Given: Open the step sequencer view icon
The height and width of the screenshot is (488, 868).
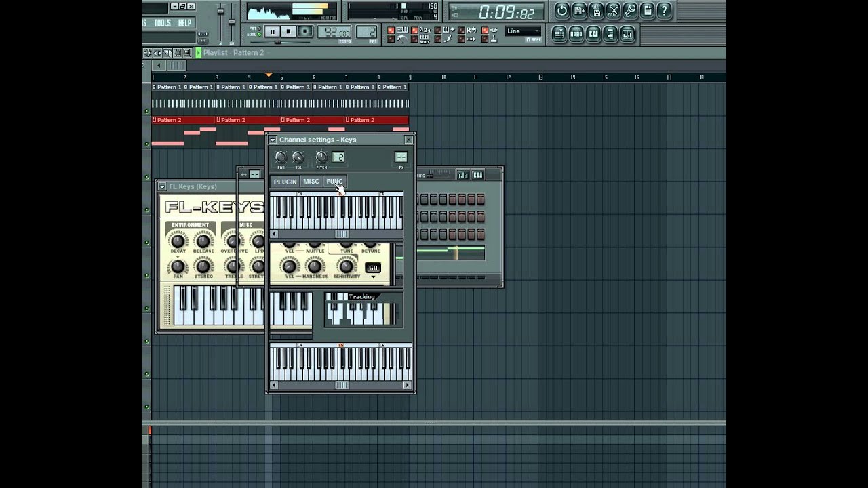Looking at the screenshot, I should [576, 34].
